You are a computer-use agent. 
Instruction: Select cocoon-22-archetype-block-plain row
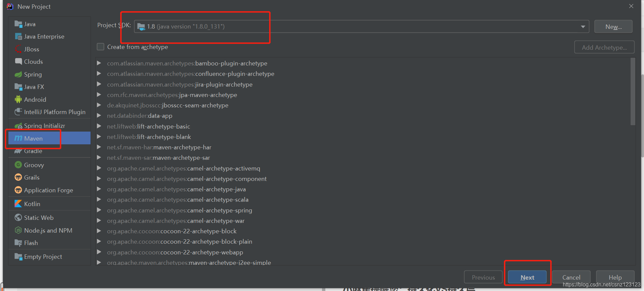point(363,241)
